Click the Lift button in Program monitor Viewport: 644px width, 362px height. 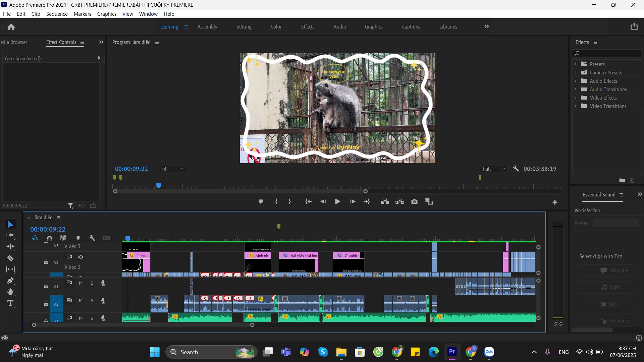pos(385,201)
